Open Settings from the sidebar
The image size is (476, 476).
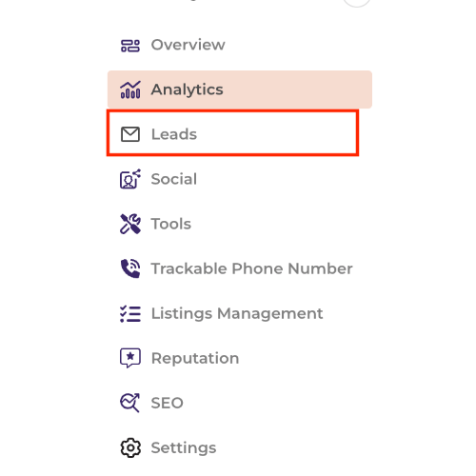[184, 448]
